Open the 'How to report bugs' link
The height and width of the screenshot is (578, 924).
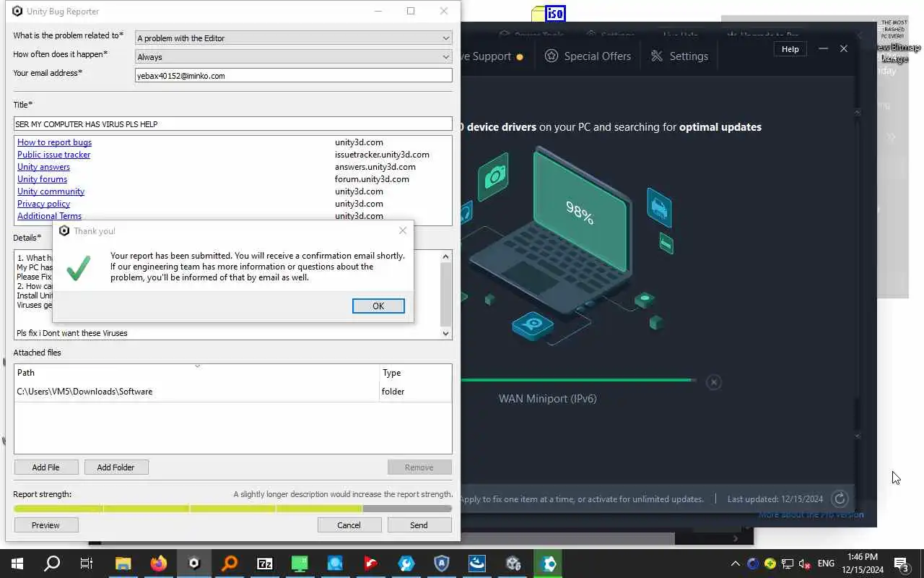tap(54, 142)
